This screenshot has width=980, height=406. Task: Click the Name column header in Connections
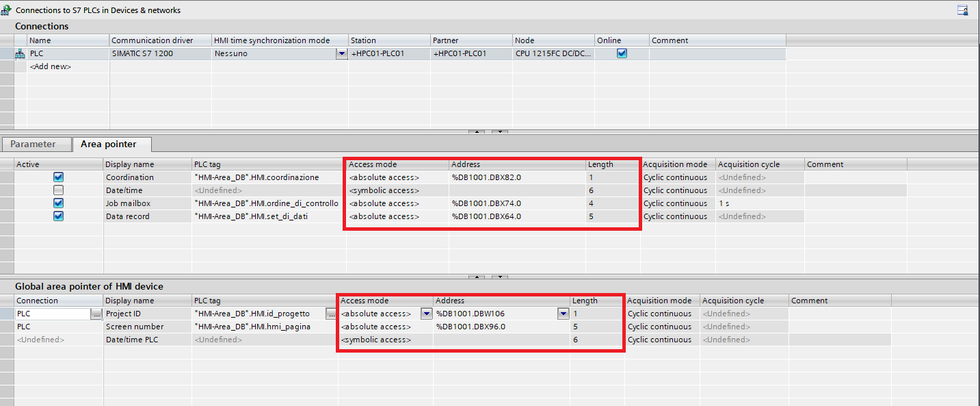68,40
